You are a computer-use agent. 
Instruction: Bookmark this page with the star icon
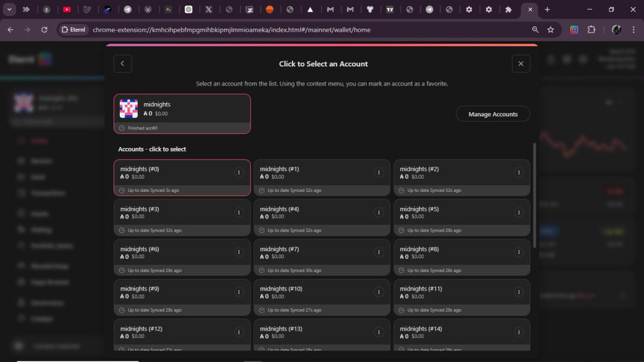[551, 30]
